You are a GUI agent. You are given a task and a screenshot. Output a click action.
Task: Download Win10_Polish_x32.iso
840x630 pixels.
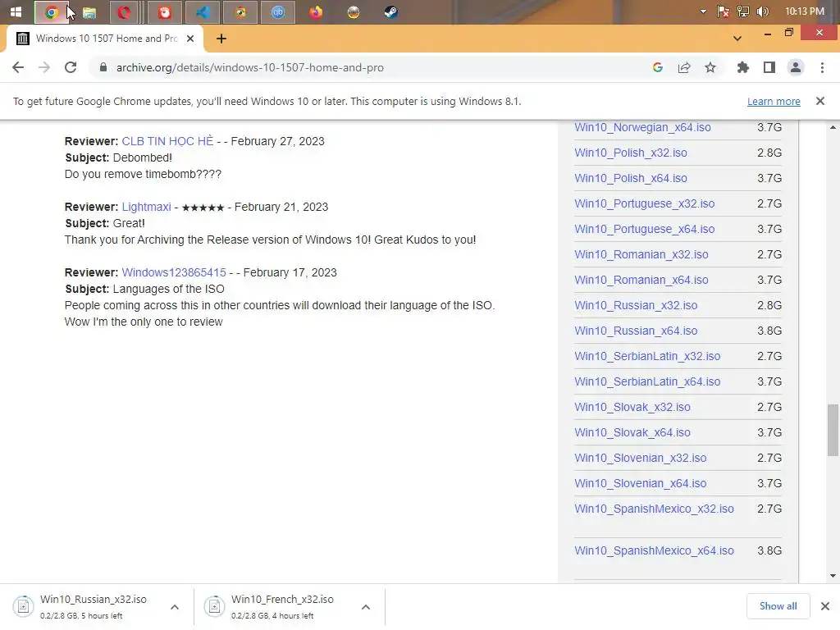(x=631, y=153)
